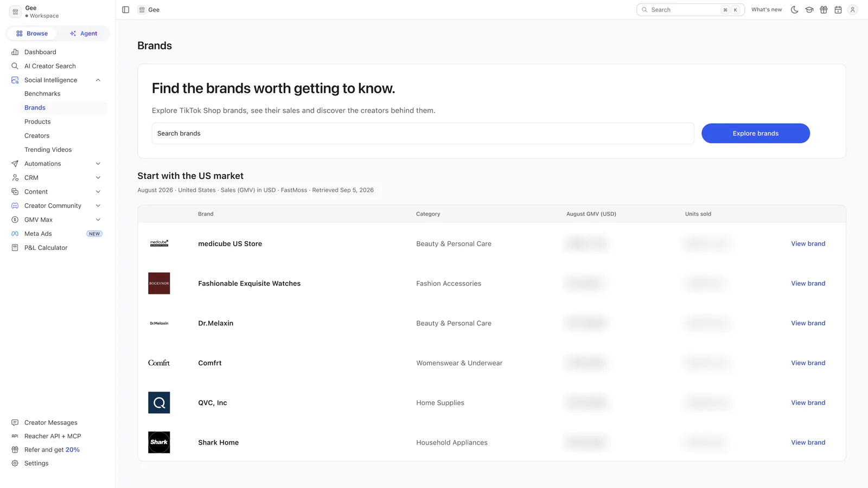The image size is (868, 488).
Task: Collapse the Social Intelligence section
Action: [98, 80]
